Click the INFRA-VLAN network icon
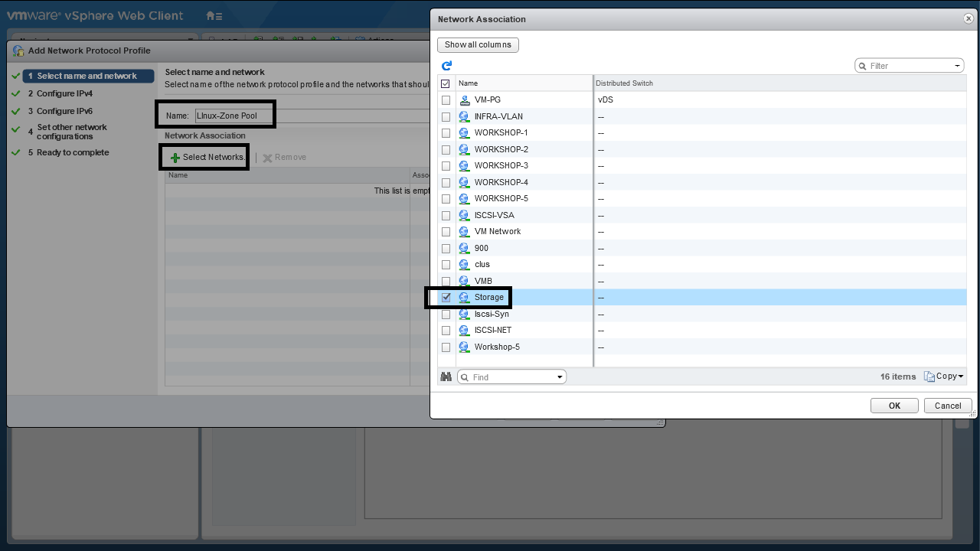Screen dimensions: 980x551 (x=464, y=116)
